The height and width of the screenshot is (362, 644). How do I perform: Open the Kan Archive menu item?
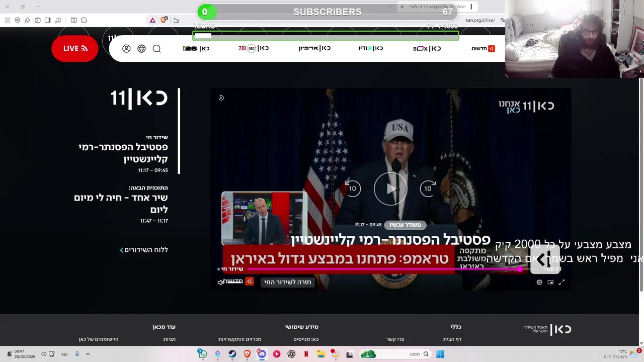314,48
